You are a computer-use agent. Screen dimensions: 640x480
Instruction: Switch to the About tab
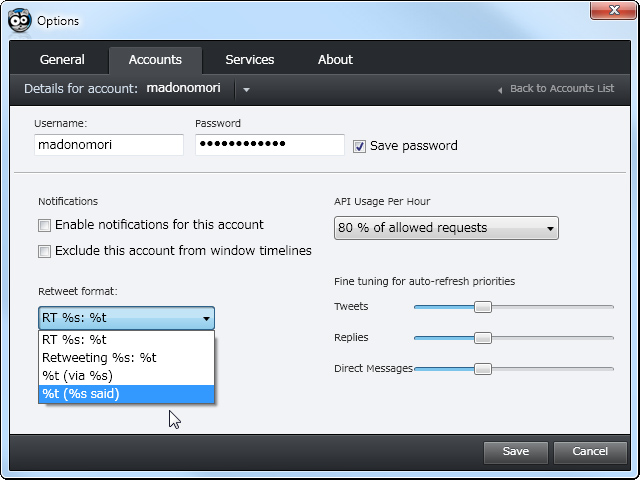[335, 60]
